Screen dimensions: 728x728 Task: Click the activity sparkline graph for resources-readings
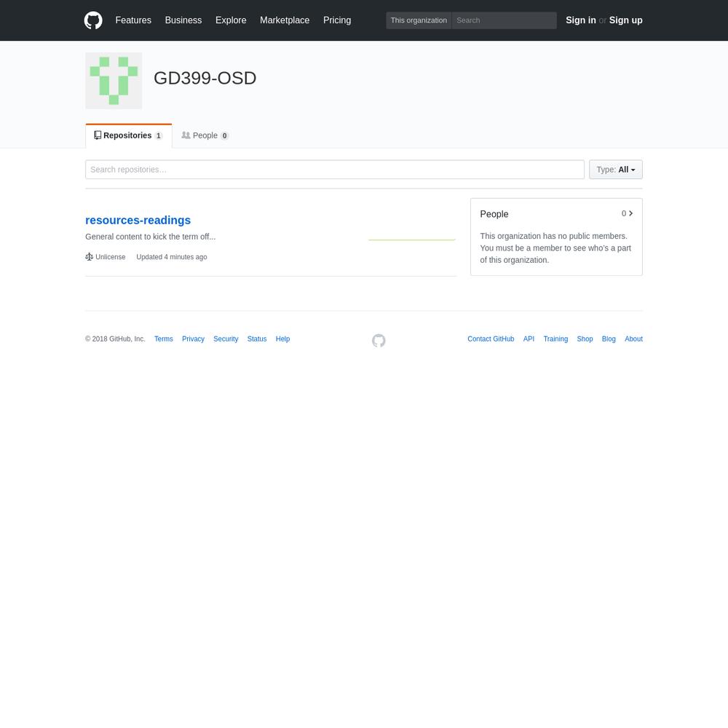coord(411,238)
